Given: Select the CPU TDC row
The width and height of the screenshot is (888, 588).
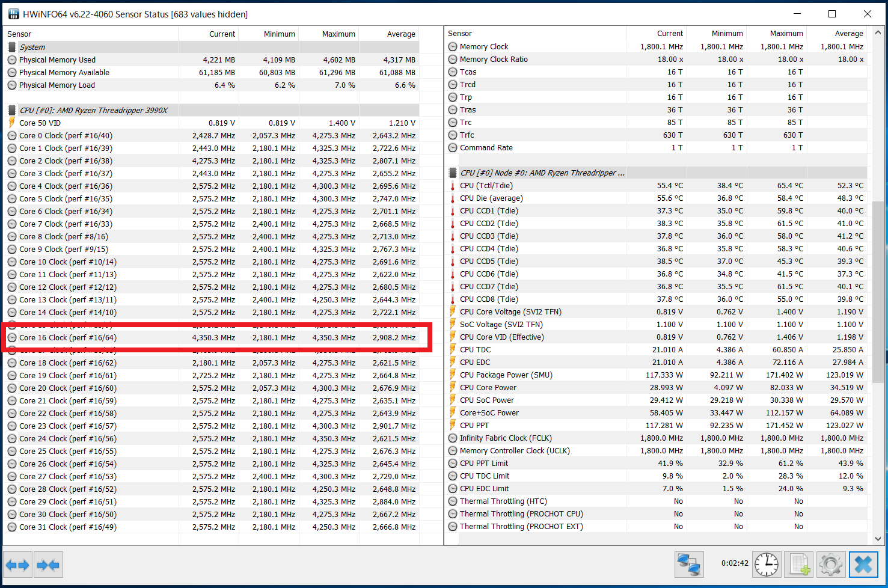Looking at the screenshot, I should [656, 349].
